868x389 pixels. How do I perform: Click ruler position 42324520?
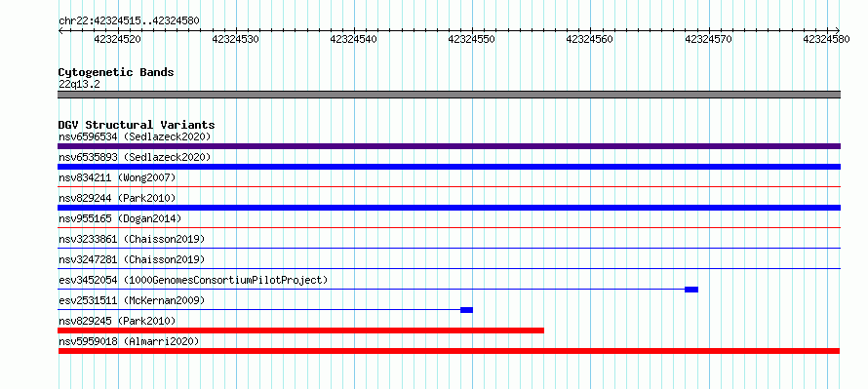[x=117, y=39]
